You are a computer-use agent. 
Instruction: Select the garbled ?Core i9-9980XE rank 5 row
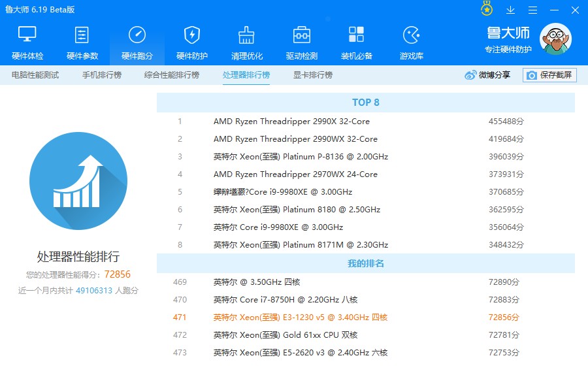click(x=366, y=192)
